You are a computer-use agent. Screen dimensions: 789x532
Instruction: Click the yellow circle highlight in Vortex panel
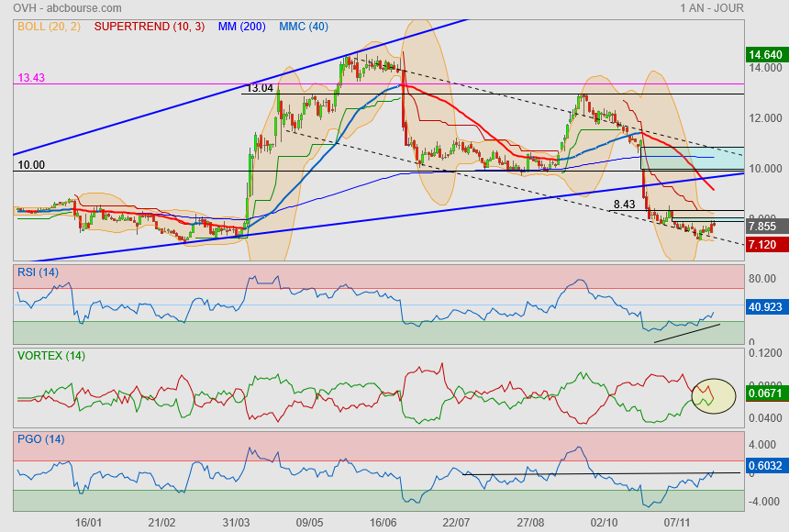click(713, 394)
